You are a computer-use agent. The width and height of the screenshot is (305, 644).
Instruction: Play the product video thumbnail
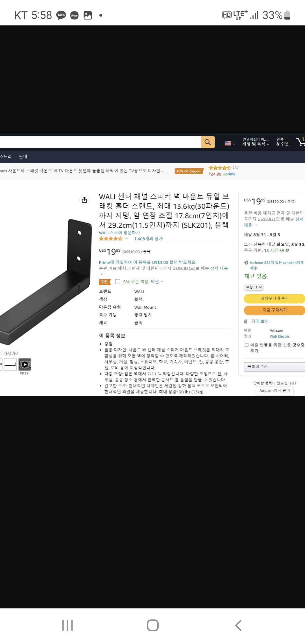[25, 364]
